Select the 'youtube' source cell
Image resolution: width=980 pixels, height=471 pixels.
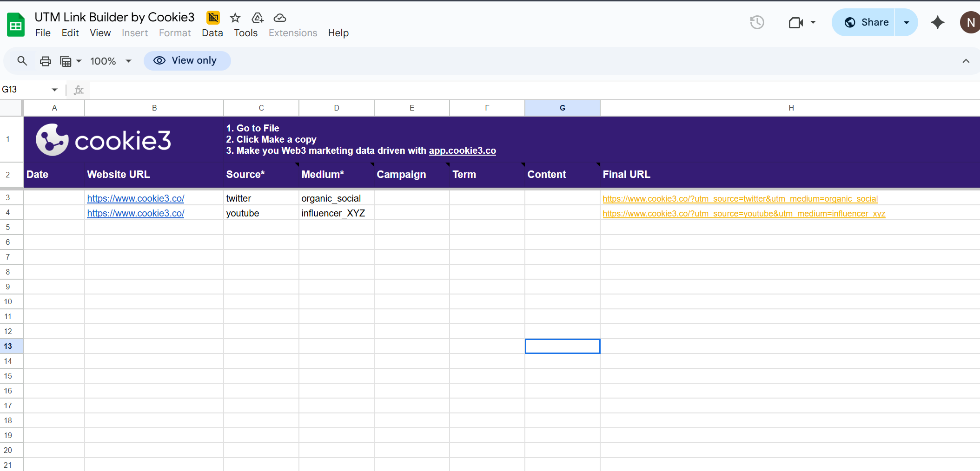[x=261, y=213]
